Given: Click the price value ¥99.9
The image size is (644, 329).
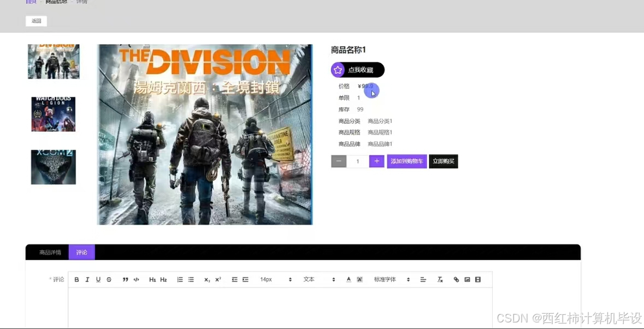Looking at the screenshot, I should point(365,86).
